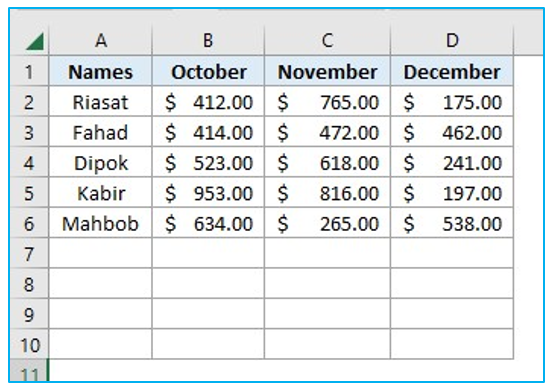Select row 1 header
This screenshot has width=551, height=391.
[29, 72]
